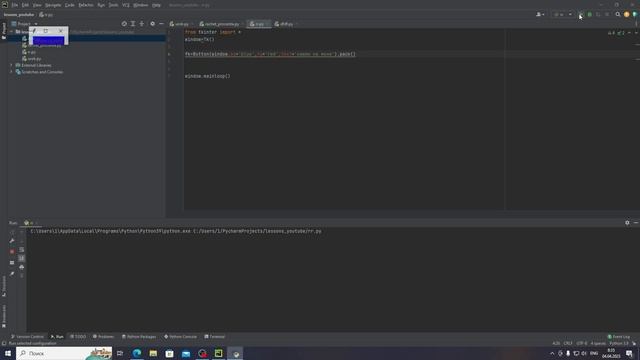
Task: Hide the Project panel with minus icon
Action: click(x=161, y=24)
